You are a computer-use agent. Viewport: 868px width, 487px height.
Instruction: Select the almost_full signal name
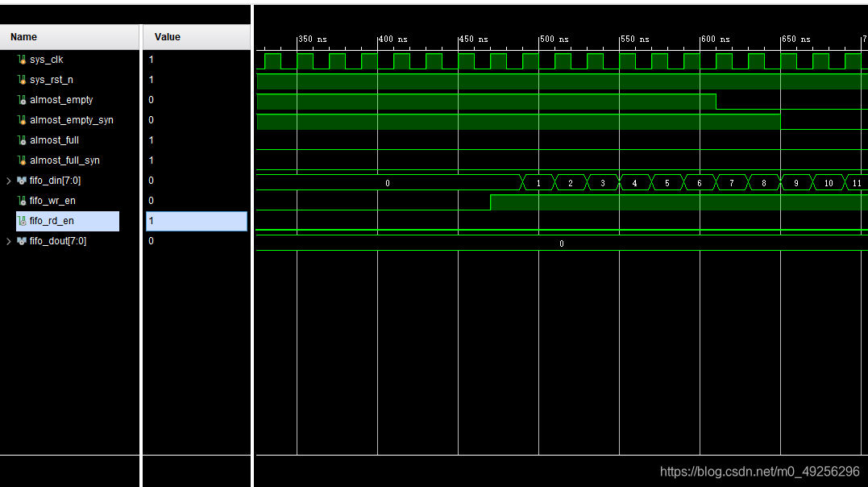coord(54,140)
